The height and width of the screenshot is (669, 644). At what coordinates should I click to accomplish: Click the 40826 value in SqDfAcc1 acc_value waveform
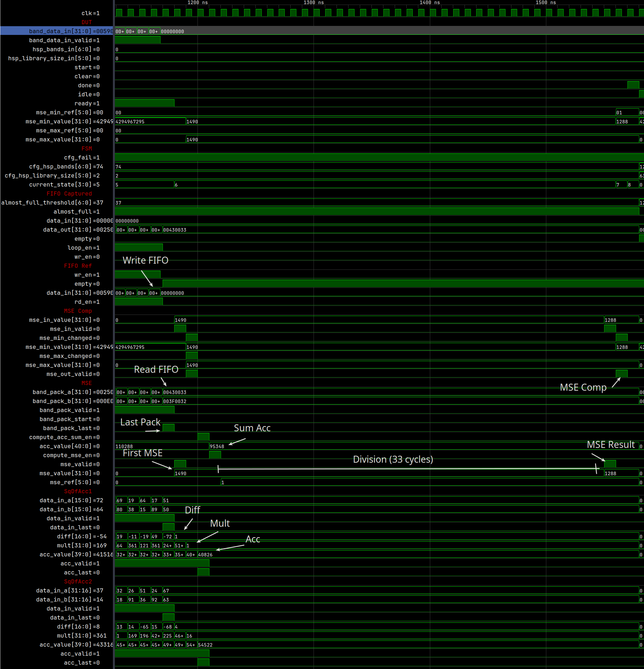coord(205,555)
